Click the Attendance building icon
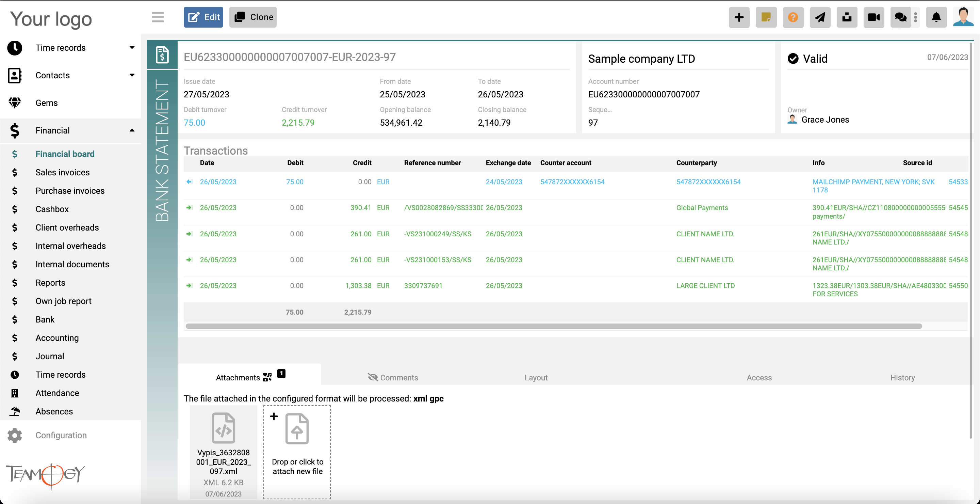This screenshot has height=504, width=980. (x=14, y=393)
